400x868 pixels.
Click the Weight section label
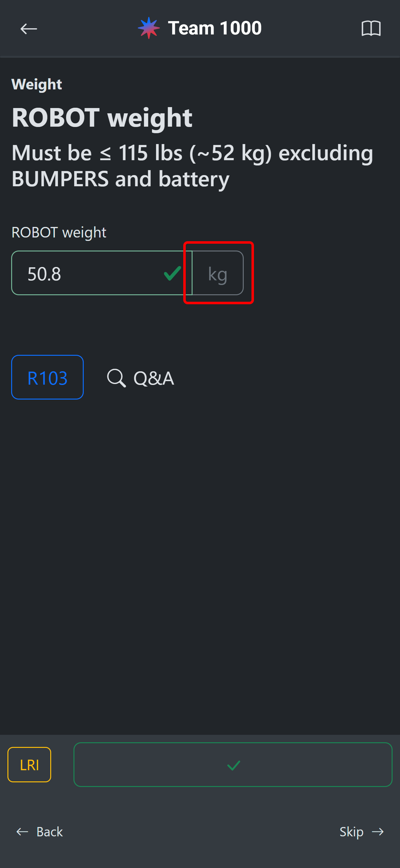[x=37, y=84]
